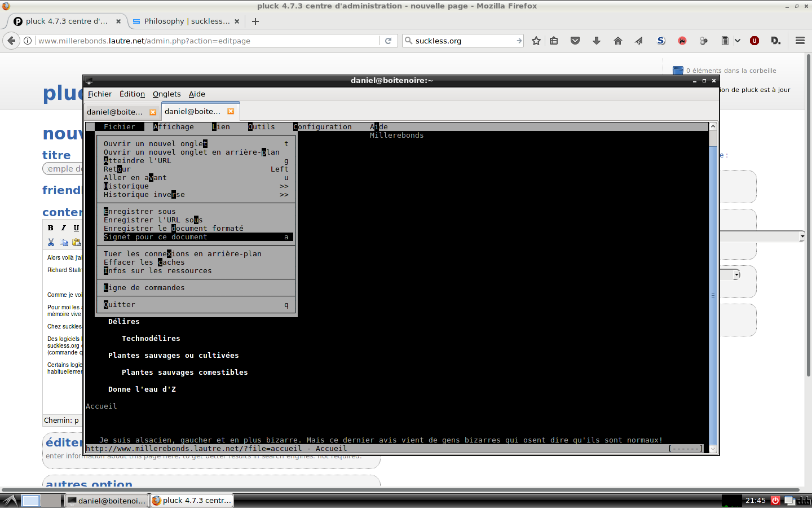Go to Firefox home page icon

[618, 41]
